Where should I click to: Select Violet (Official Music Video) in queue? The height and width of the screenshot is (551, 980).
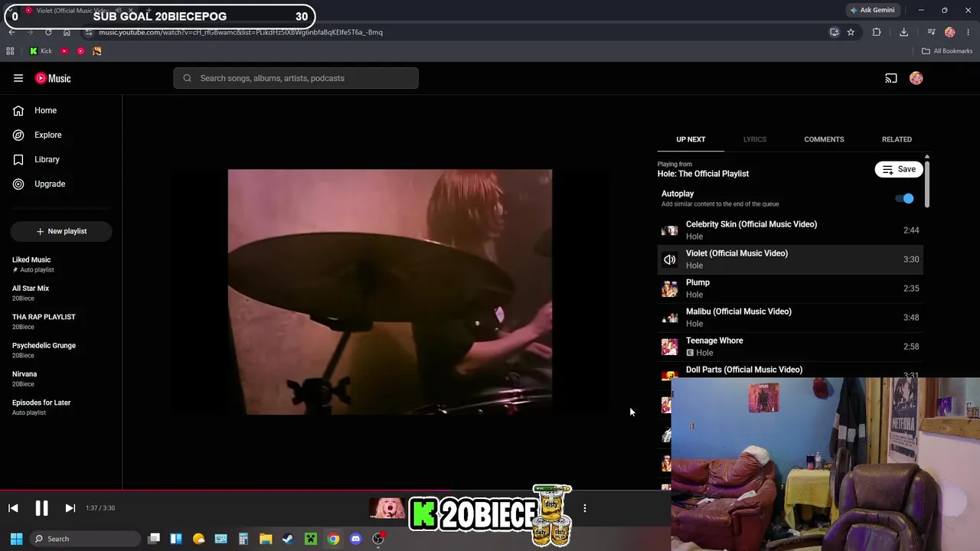pyautogui.click(x=790, y=259)
